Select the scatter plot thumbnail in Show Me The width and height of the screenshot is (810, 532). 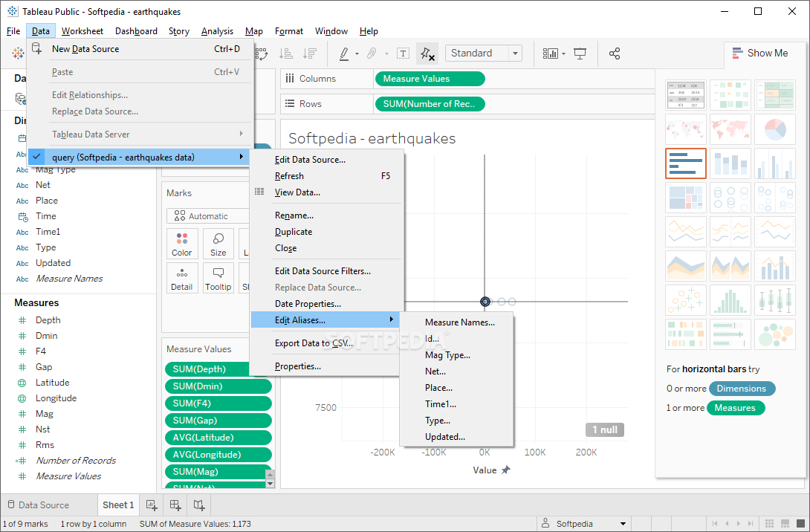[x=685, y=300]
